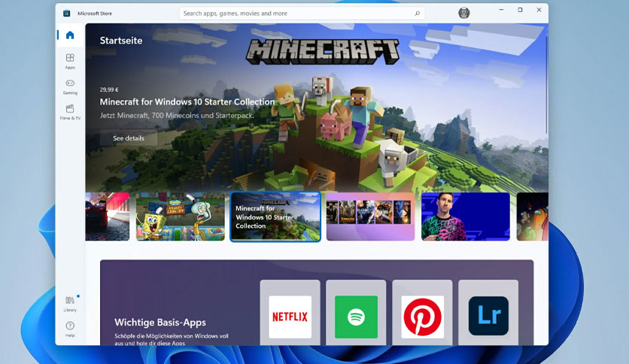This screenshot has height=364, width=629.
Task: Open the Gaming section icon
Action: [x=70, y=86]
